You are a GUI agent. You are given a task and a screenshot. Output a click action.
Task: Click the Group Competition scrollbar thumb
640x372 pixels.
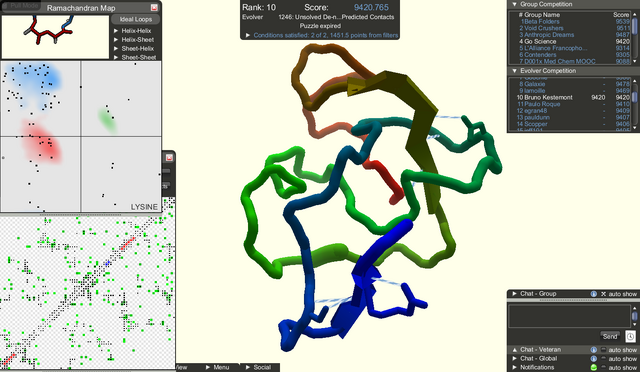point(634,26)
